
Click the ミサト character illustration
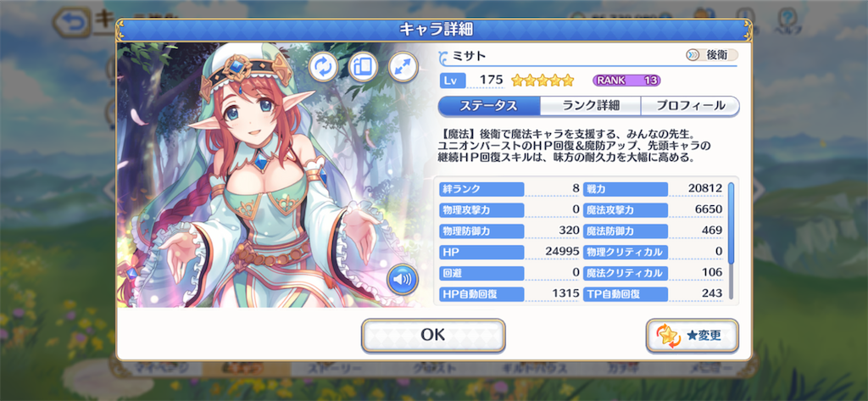pos(275,175)
